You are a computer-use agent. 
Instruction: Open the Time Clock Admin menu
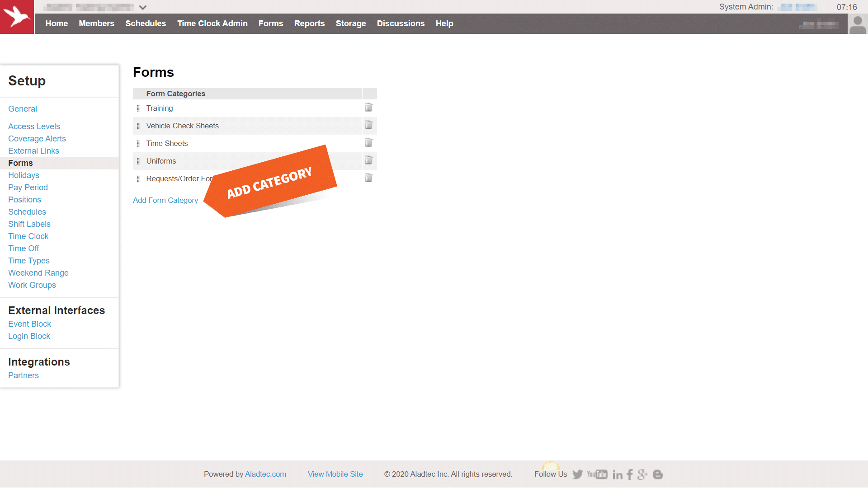coord(212,23)
